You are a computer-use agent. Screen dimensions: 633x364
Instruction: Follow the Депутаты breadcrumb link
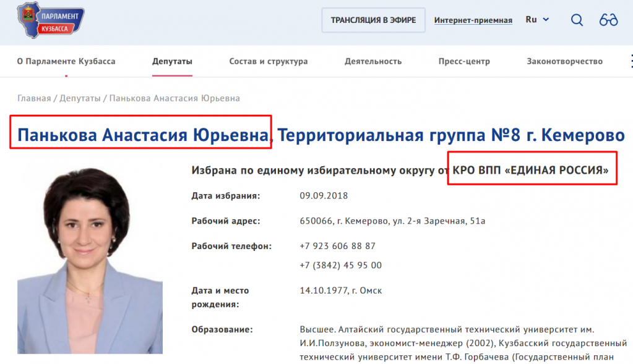coord(80,98)
